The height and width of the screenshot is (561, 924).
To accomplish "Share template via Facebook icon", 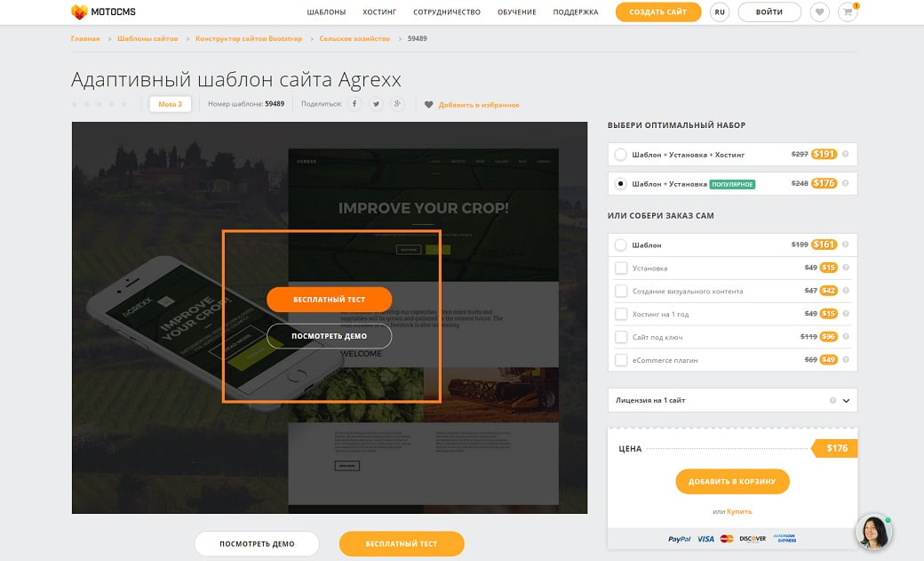I will 354,104.
